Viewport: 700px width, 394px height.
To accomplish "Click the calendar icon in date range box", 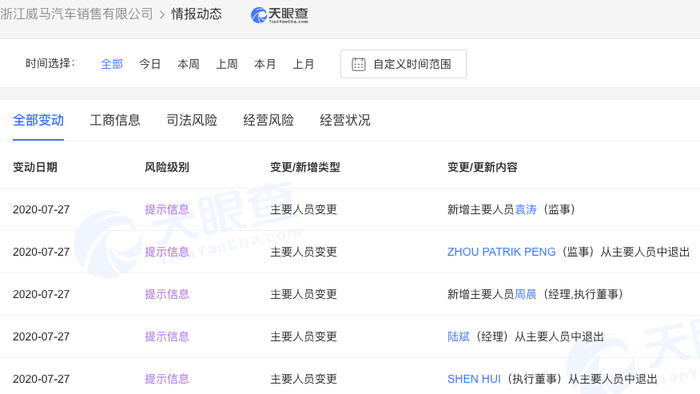I will [358, 64].
